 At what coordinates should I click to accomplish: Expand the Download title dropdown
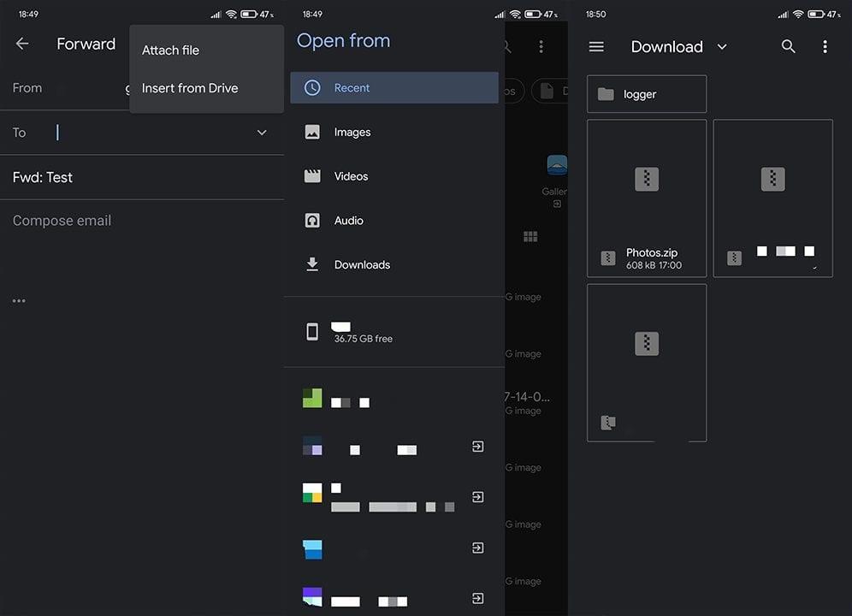click(722, 47)
